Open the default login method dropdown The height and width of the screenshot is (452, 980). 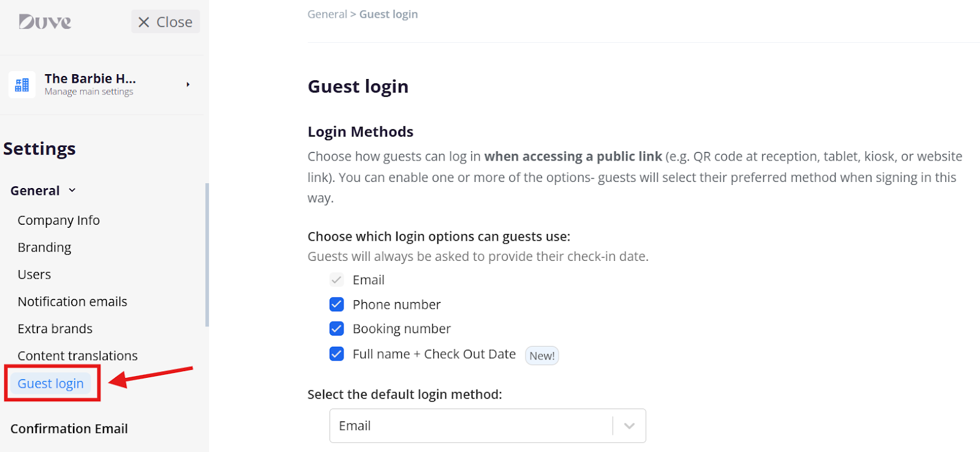629,426
